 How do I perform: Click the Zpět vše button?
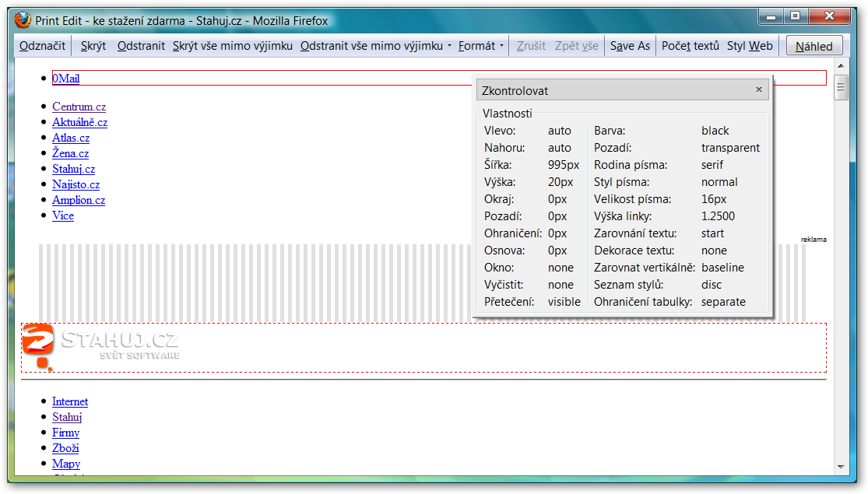576,46
